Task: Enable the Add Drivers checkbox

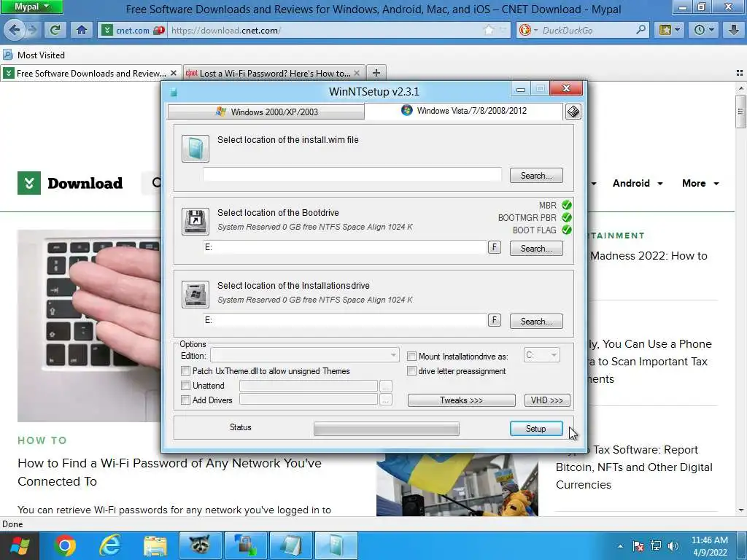Action: pos(186,400)
